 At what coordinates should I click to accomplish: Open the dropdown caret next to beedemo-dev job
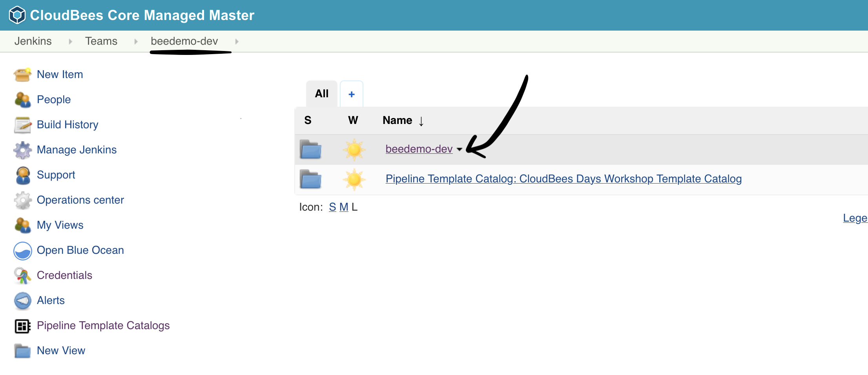pyautogui.click(x=459, y=149)
